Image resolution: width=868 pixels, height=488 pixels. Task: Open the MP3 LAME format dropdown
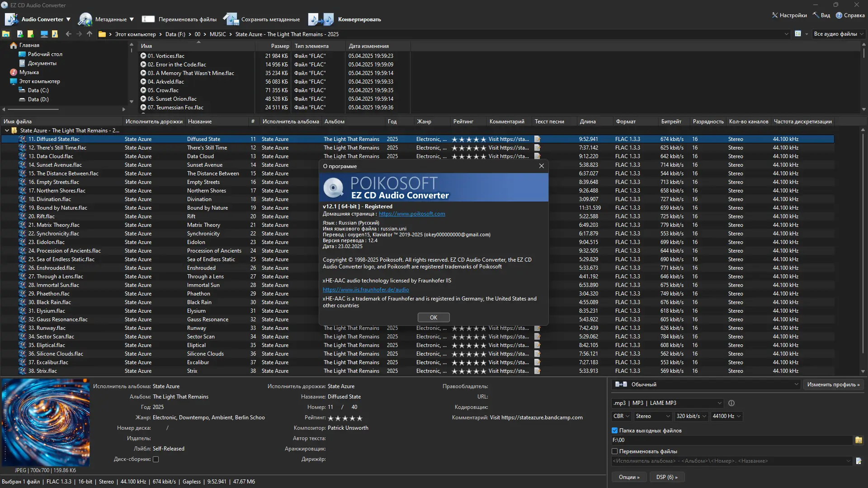(x=667, y=403)
